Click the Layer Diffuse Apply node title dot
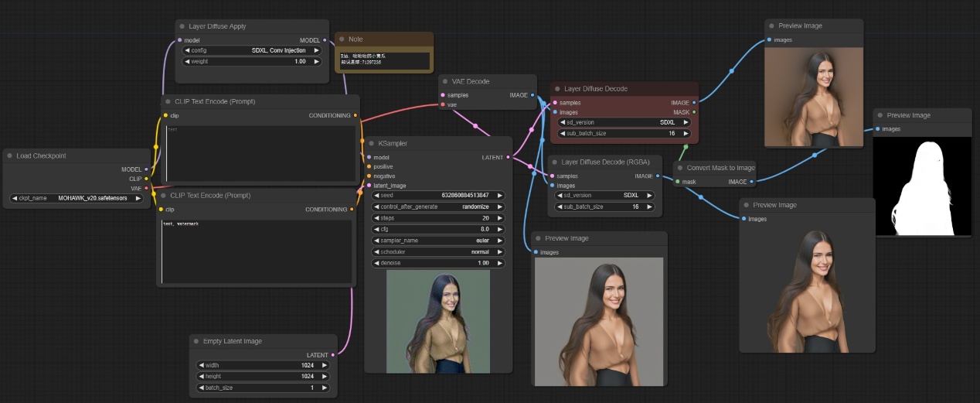Viewport: 980px width, 403px height. tap(182, 26)
